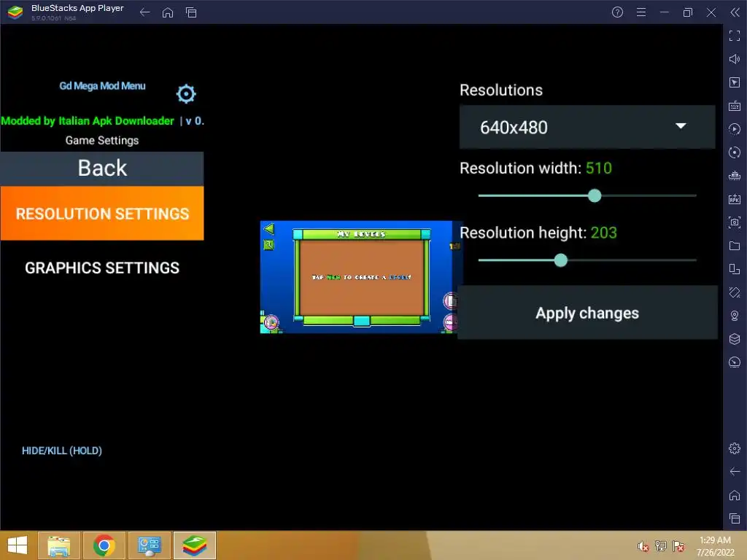
Task: Launch Chrome from the taskbar
Action: pyautogui.click(x=104, y=545)
